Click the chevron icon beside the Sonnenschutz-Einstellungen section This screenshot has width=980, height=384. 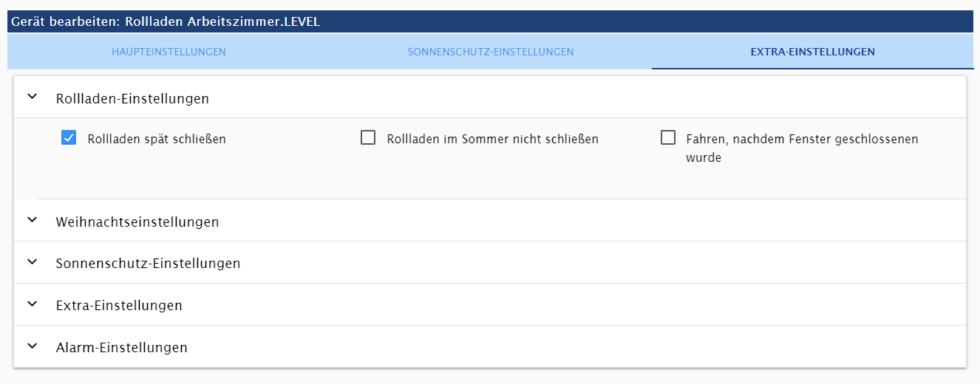point(32,262)
